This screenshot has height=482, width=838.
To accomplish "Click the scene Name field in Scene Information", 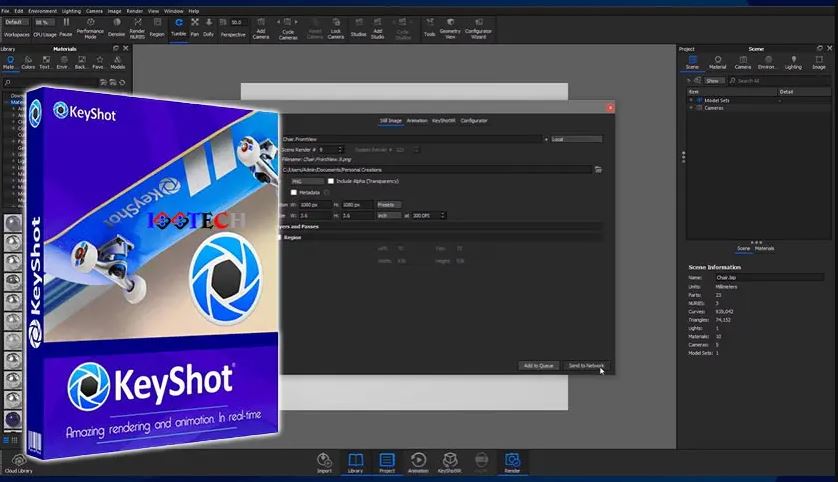I will (x=769, y=277).
